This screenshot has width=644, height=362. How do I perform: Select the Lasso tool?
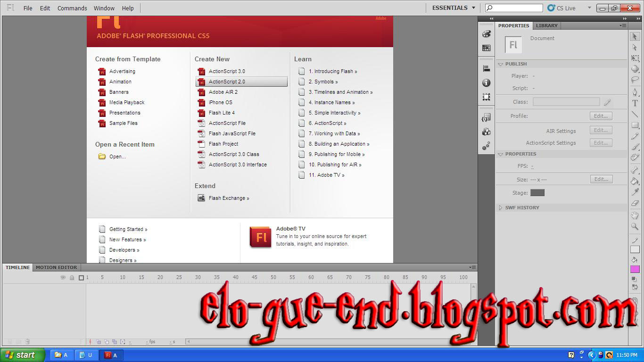click(635, 80)
